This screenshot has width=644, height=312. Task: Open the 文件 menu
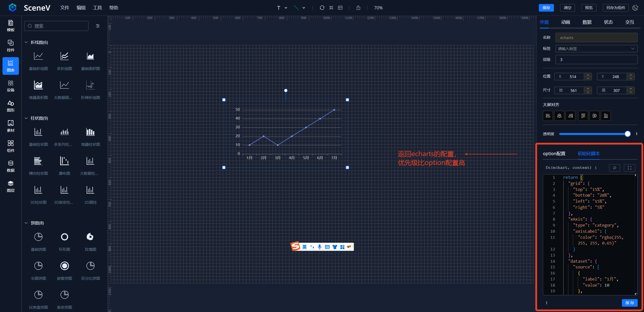65,8
